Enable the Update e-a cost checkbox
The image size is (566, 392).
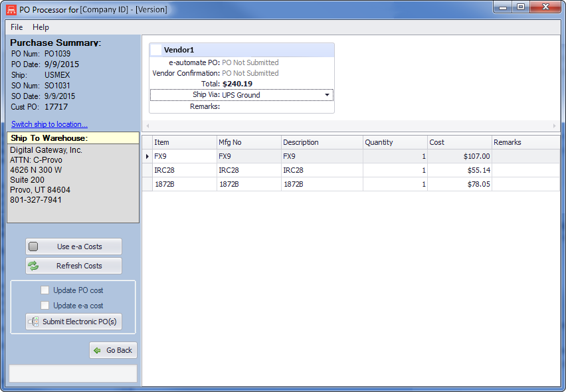tap(45, 306)
